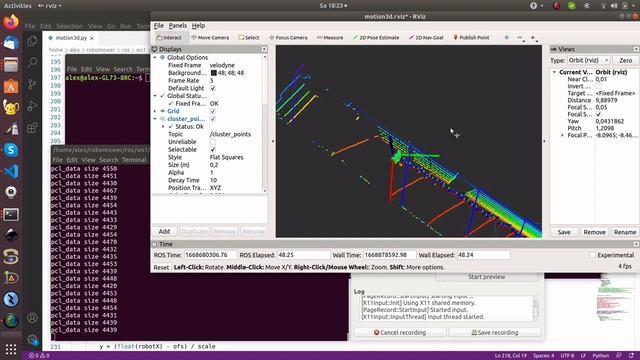Choose the Focus Camera tool

coord(288,38)
